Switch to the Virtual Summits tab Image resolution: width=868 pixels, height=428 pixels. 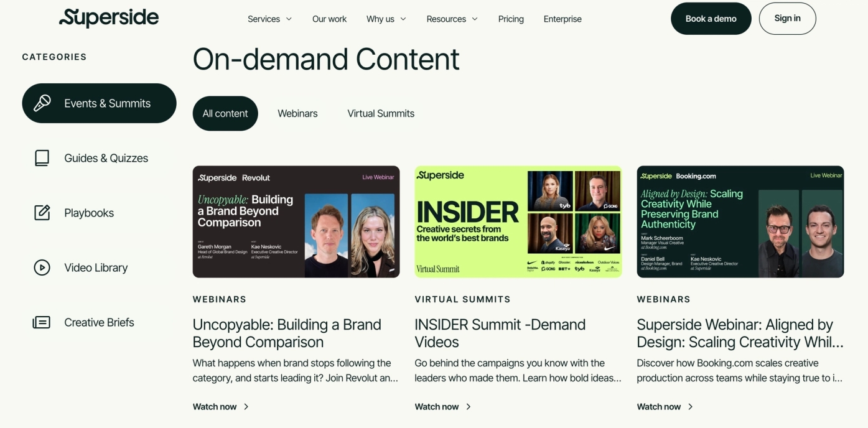pos(381,113)
